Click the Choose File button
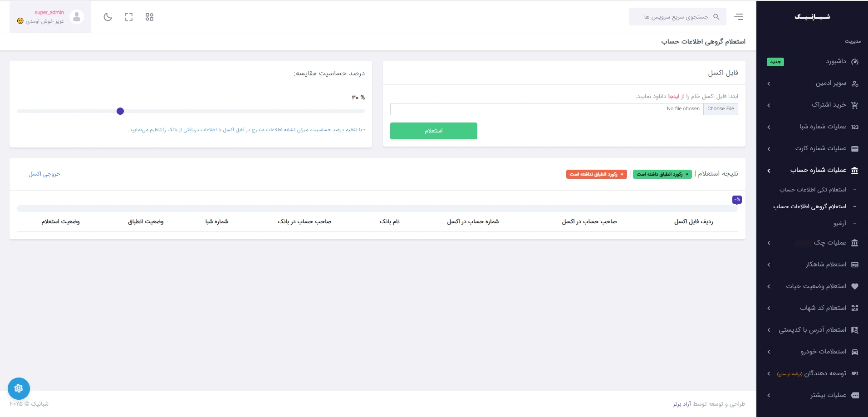 point(721,109)
